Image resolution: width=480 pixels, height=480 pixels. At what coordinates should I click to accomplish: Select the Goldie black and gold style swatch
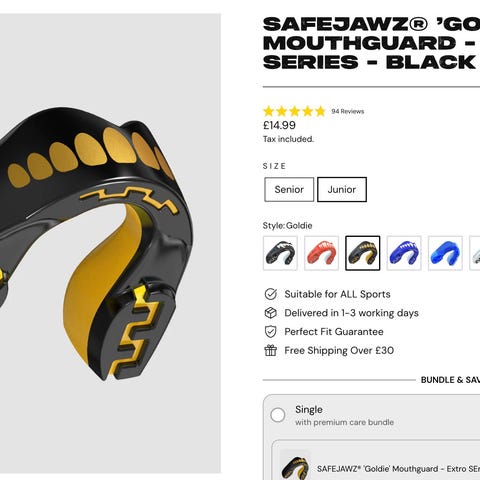pos(363,253)
